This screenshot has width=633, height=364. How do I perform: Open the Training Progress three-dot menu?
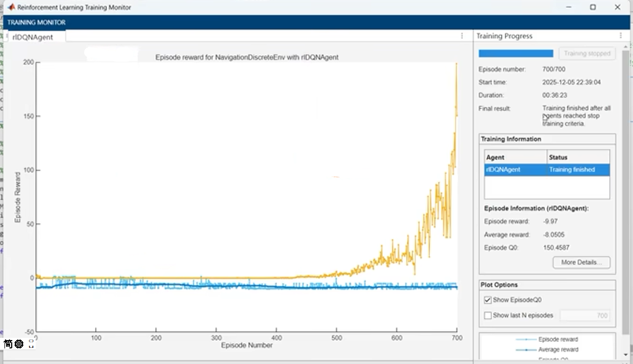tap(620, 36)
